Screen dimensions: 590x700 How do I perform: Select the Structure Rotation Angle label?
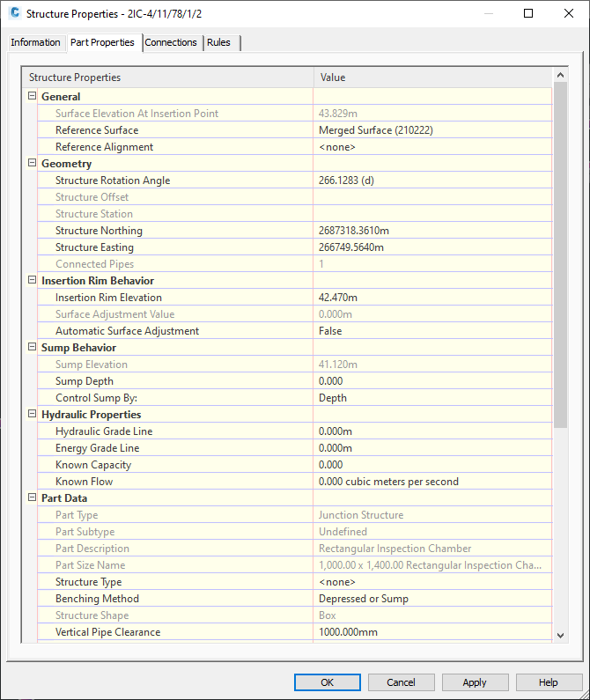point(113,181)
